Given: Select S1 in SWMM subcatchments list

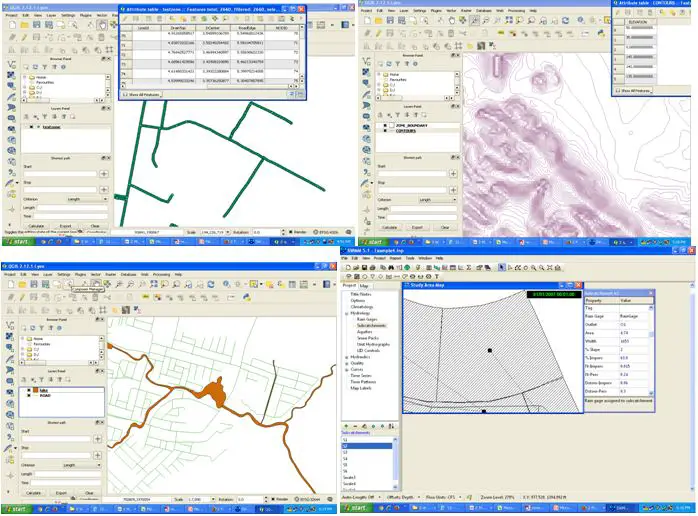Looking at the screenshot, I should pos(345,440).
